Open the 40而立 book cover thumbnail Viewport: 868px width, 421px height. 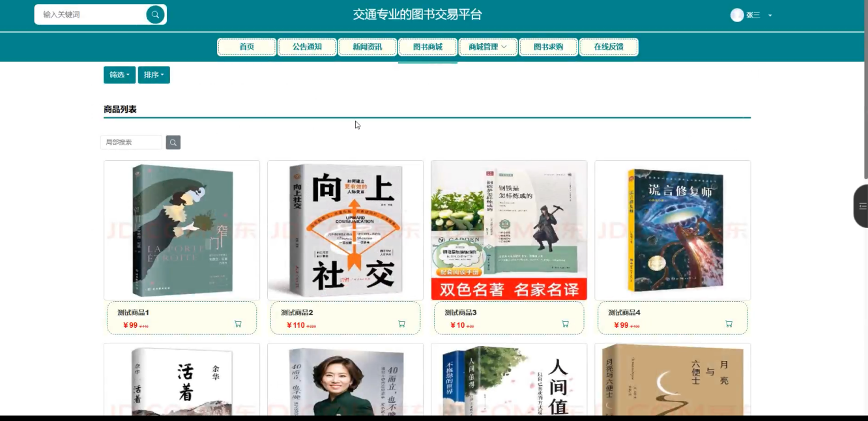tap(345, 379)
